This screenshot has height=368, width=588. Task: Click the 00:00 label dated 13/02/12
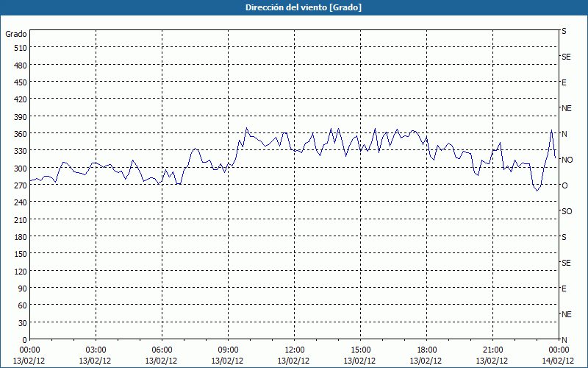tap(29, 350)
